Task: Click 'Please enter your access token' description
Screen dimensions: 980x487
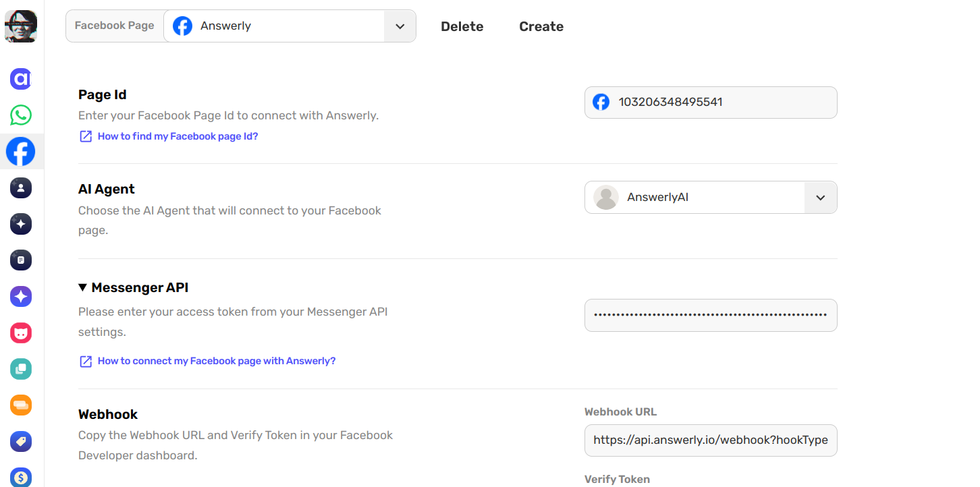Action: 233,322
